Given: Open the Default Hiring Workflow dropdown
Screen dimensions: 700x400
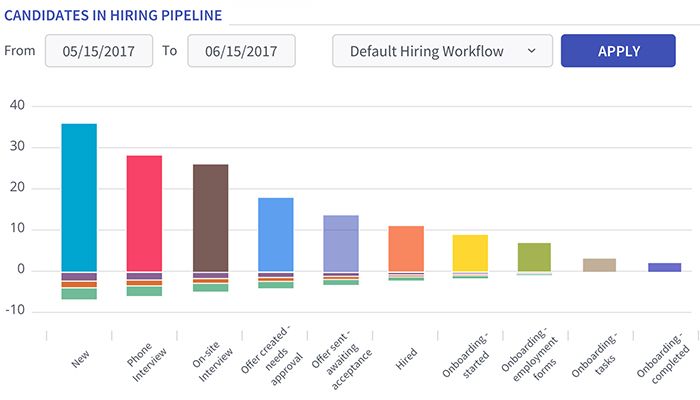Looking at the screenshot, I should tap(442, 51).
